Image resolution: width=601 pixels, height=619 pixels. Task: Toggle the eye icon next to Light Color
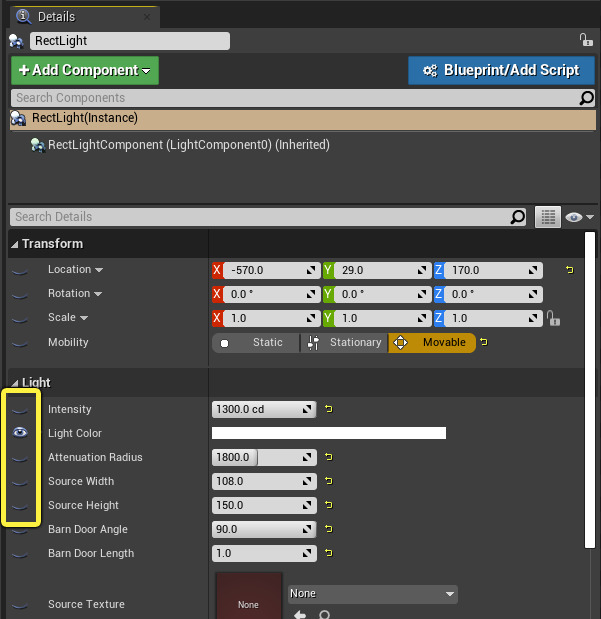tap(20, 433)
